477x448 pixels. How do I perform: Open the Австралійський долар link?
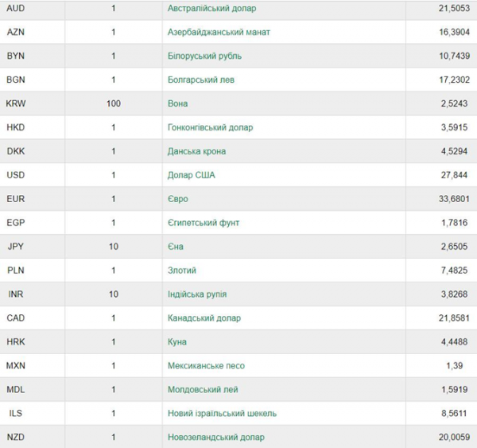pyautogui.click(x=211, y=9)
